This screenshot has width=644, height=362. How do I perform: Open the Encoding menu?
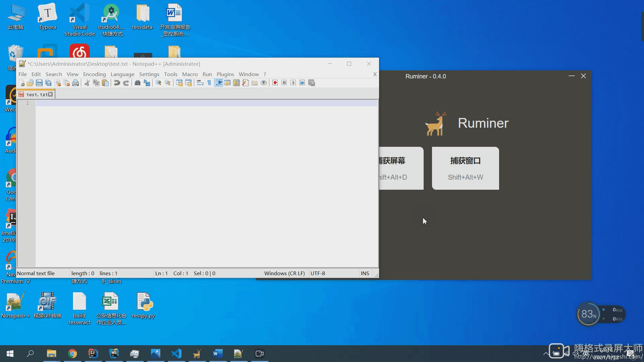pyautogui.click(x=94, y=74)
